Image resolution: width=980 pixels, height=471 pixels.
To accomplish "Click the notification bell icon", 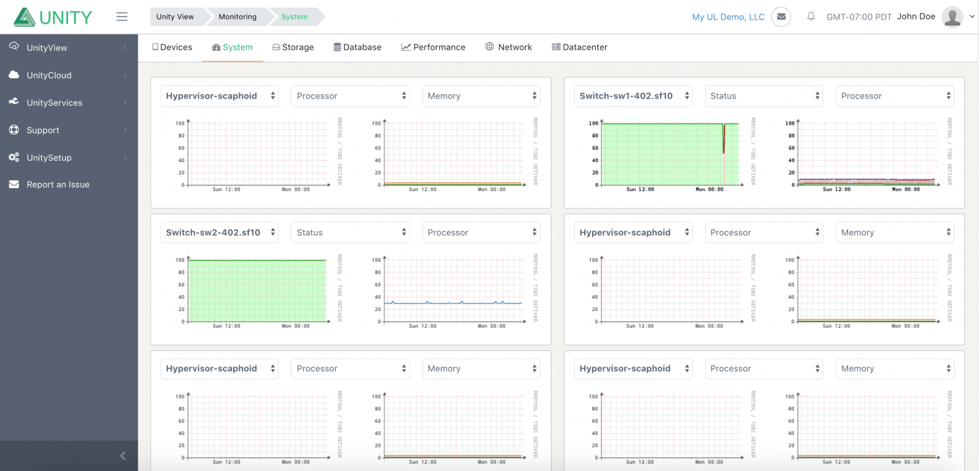I will click(x=811, y=16).
